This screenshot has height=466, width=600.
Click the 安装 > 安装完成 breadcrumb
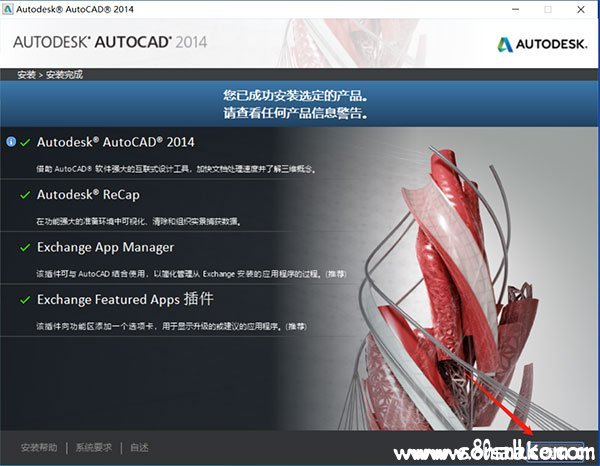click(x=50, y=75)
